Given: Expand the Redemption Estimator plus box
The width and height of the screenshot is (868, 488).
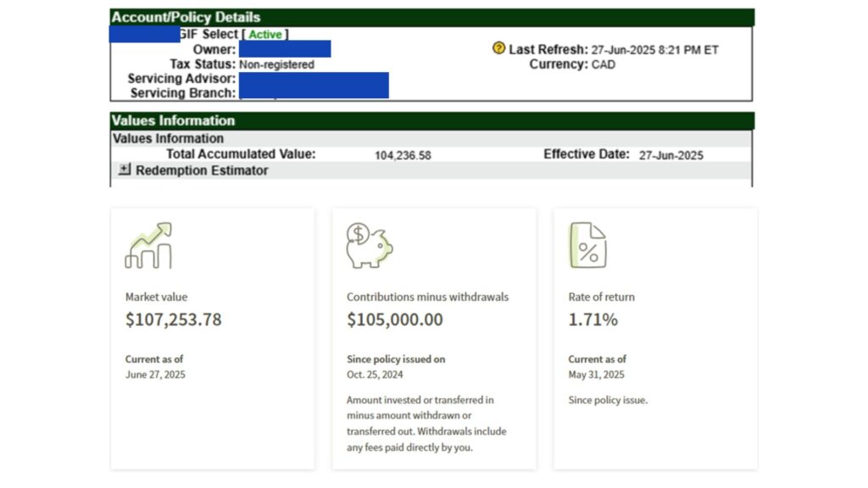Looking at the screenshot, I should click(125, 169).
